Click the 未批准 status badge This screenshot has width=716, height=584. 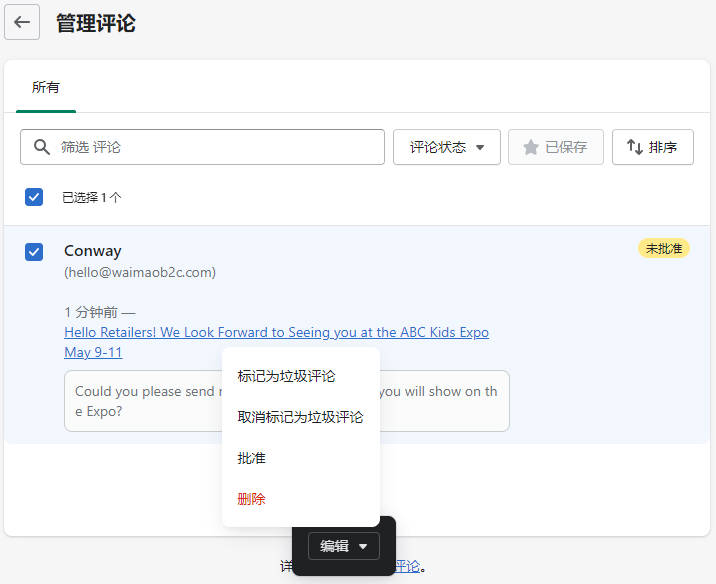tap(663, 248)
